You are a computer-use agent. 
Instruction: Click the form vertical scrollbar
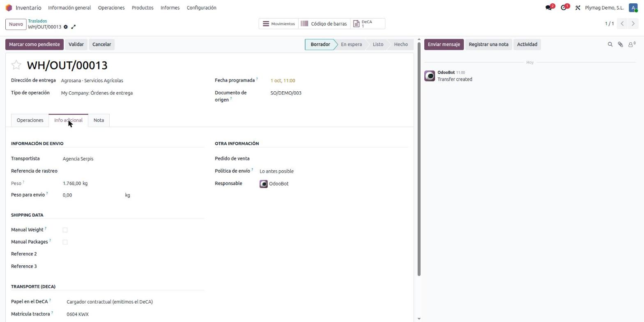point(419,158)
